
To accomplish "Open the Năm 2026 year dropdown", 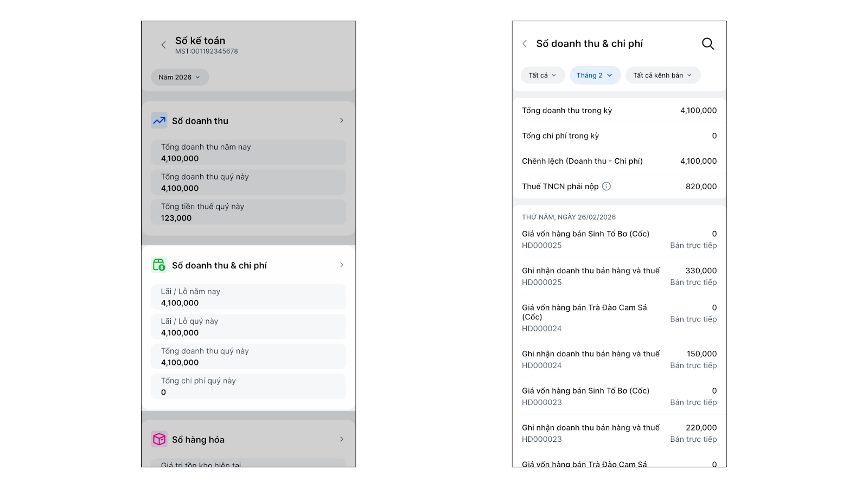I will (180, 77).
